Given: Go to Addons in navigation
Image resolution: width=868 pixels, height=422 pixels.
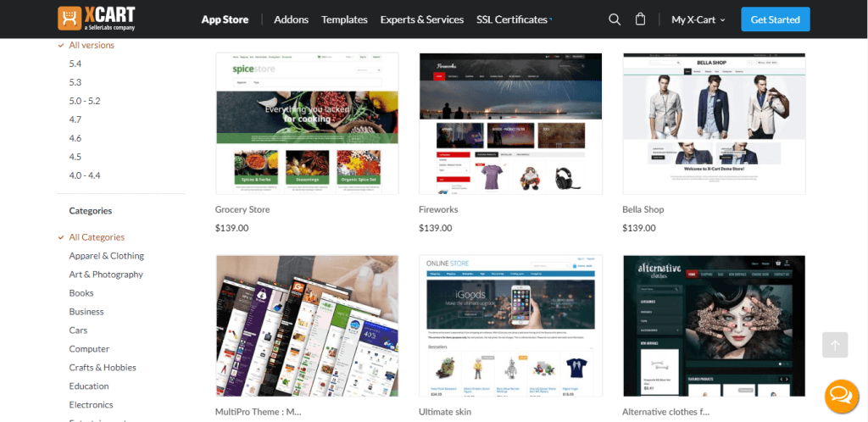Looking at the screenshot, I should (x=292, y=19).
